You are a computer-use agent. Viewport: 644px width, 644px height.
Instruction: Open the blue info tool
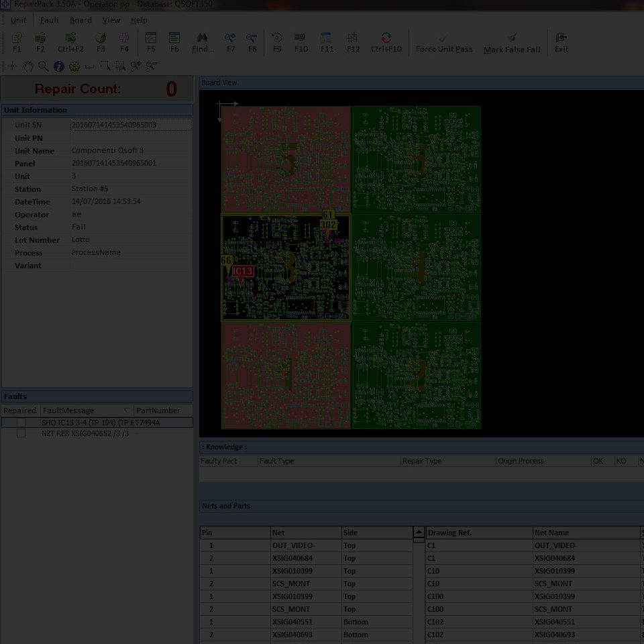tap(58, 66)
